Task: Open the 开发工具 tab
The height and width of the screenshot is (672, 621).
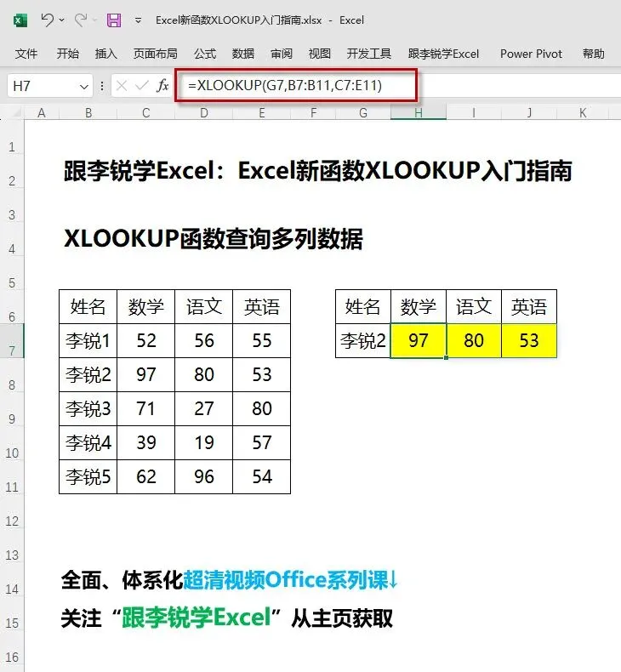Action: [x=368, y=54]
